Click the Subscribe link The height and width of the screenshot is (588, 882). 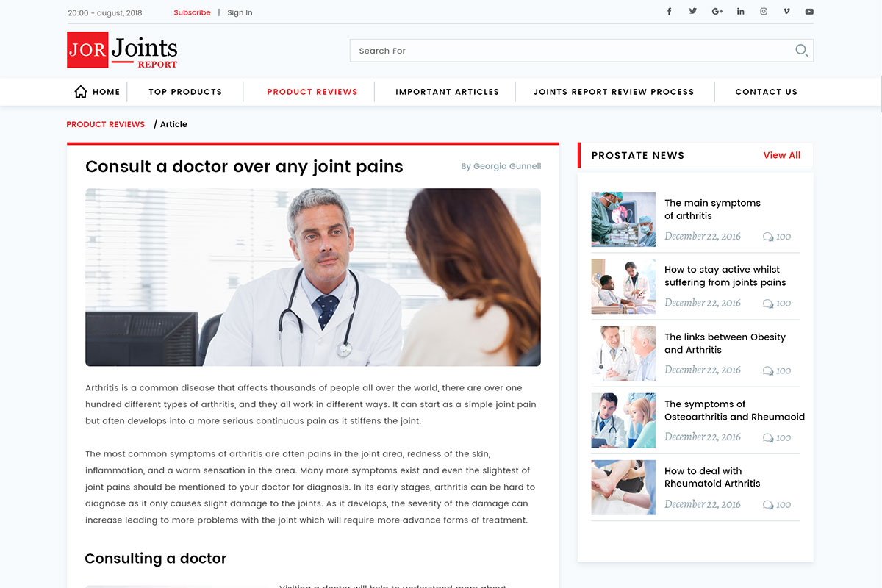[192, 12]
